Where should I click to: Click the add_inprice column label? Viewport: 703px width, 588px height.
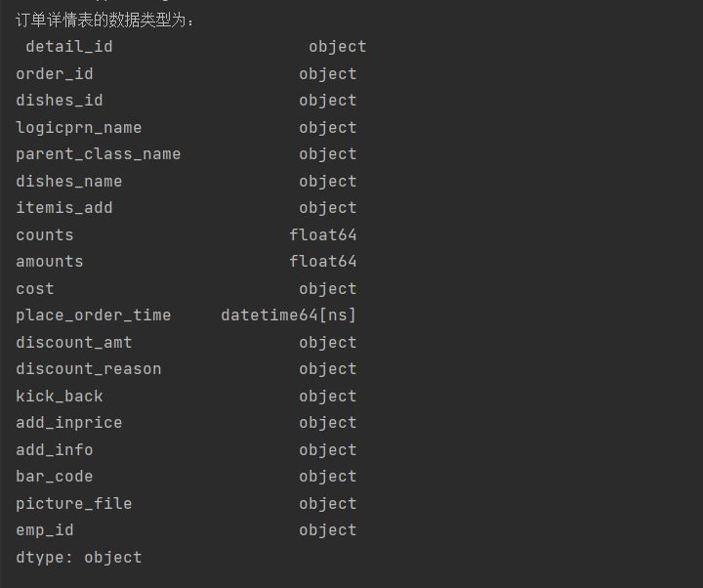pos(69,423)
